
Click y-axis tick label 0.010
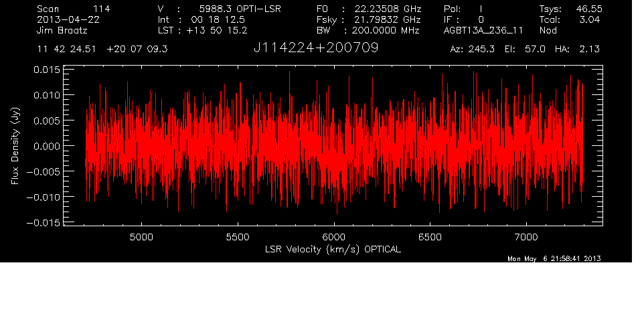point(46,95)
